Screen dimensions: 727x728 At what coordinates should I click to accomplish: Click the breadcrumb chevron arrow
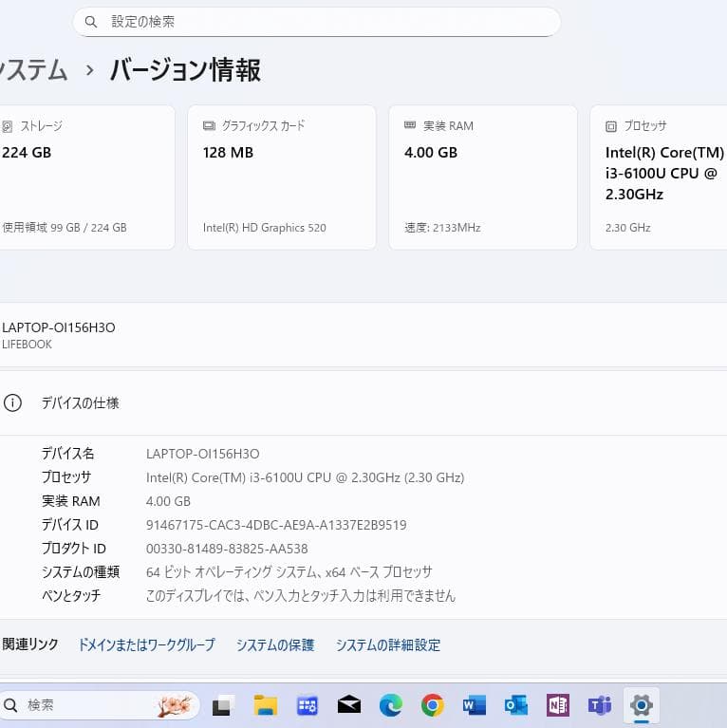(90, 71)
